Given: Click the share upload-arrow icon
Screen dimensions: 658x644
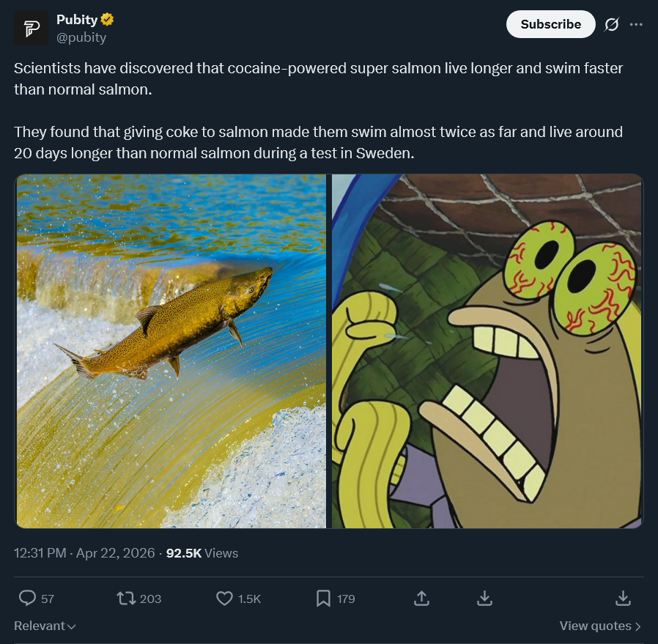Looking at the screenshot, I should (x=421, y=599).
